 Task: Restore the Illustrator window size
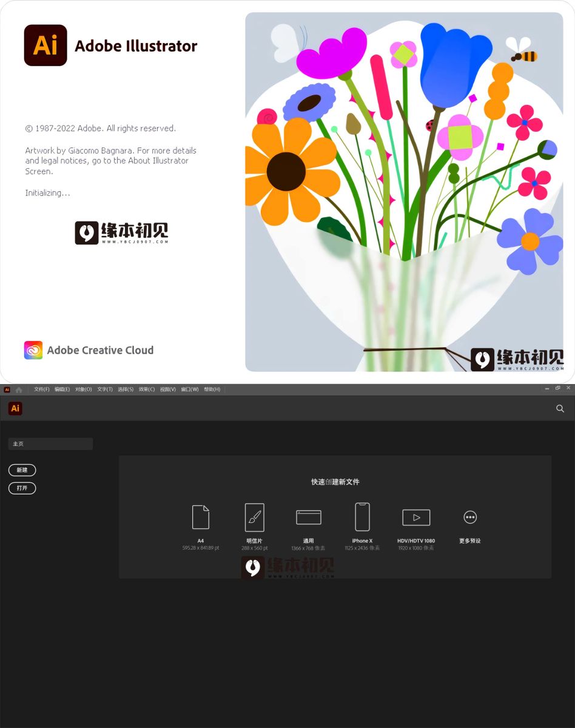click(x=558, y=388)
